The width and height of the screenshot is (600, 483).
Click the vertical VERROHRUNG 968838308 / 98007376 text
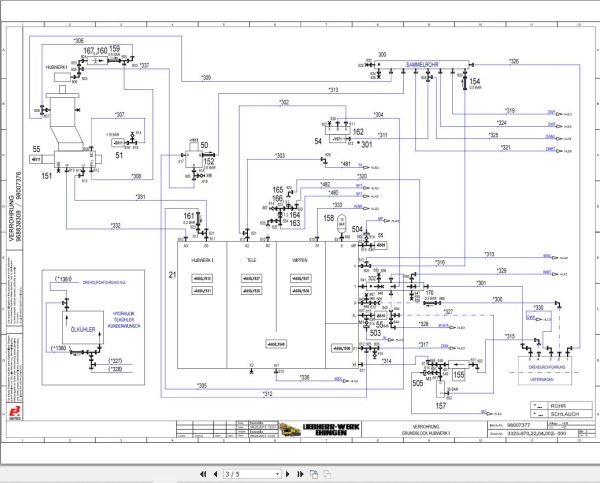tap(15, 207)
